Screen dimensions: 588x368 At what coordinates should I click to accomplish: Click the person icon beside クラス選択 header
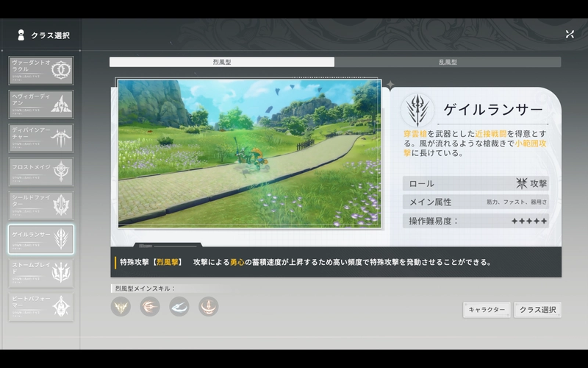click(21, 35)
